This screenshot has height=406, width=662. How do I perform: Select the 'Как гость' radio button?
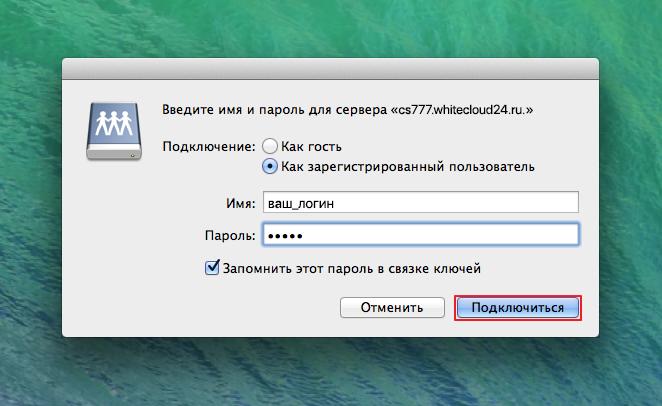coord(270,146)
